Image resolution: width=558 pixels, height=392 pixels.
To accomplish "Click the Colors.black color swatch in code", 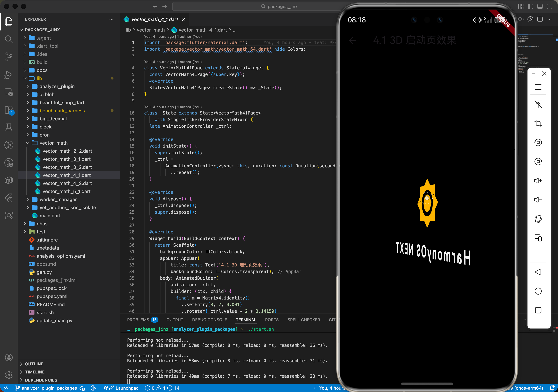I will tap(208, 252).
